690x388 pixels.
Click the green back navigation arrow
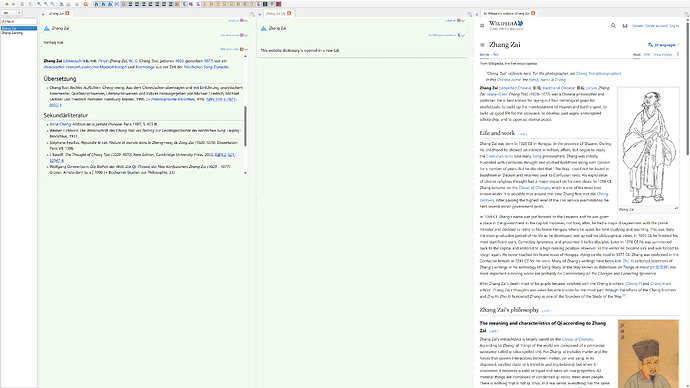[x=7, y=4]
